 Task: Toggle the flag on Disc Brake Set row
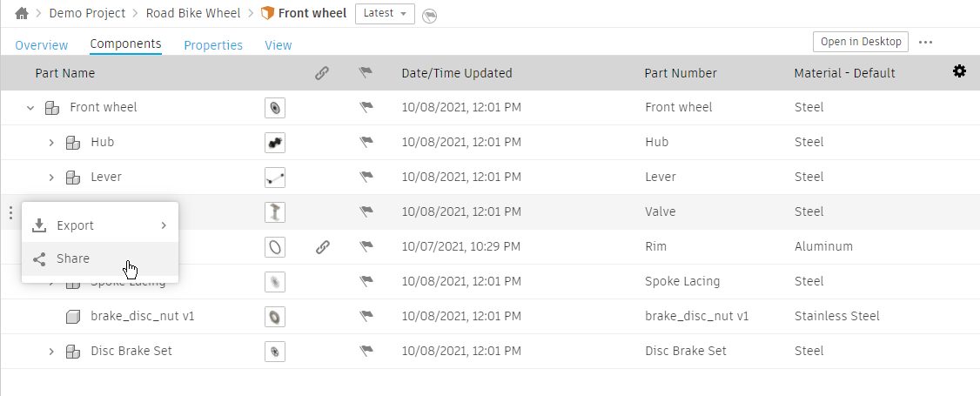coord(366,352)
